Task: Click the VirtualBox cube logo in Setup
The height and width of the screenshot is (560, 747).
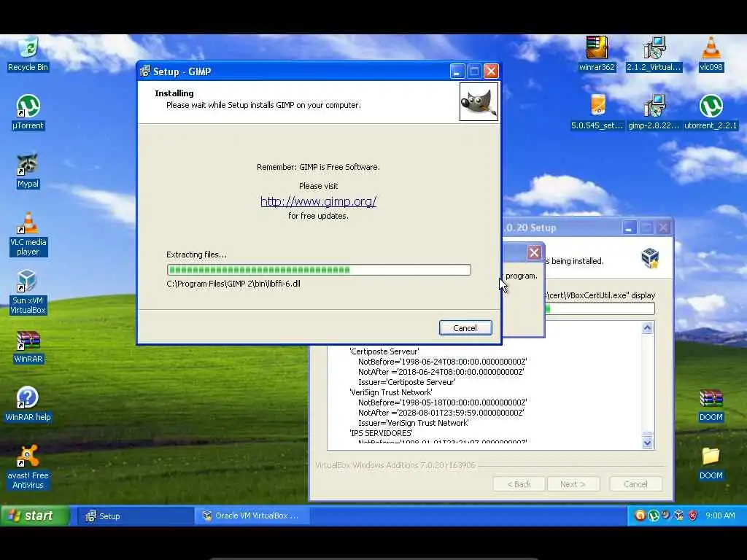Action: tap(650, 258)
